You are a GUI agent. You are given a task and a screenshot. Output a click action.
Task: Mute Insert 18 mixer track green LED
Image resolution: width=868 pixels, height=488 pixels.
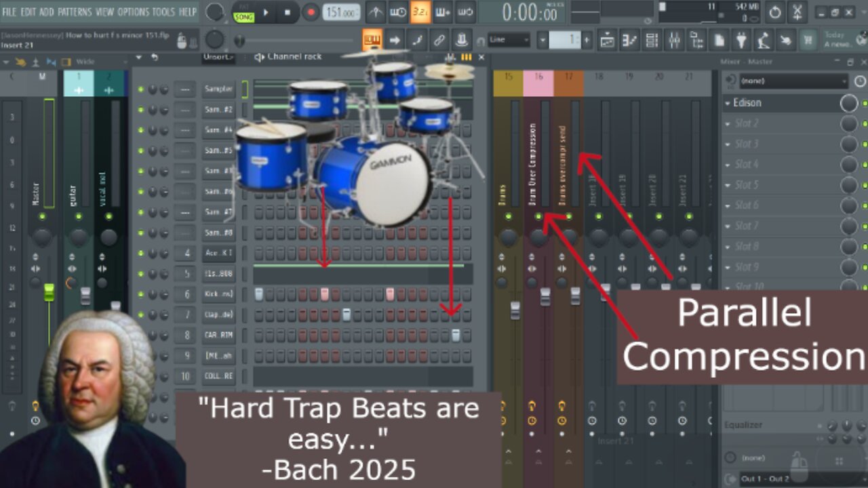(x=599, y=216)
